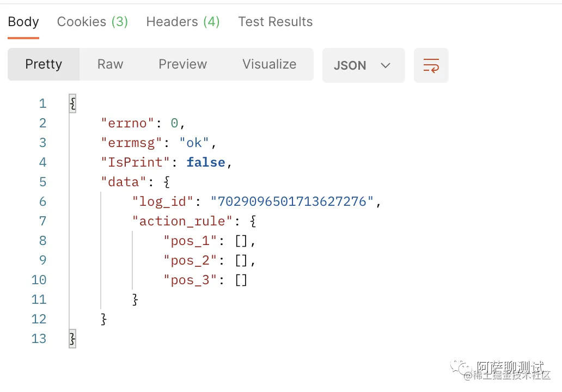Click the "pos_3" key
562x392 pixels.
coord(191,280)
